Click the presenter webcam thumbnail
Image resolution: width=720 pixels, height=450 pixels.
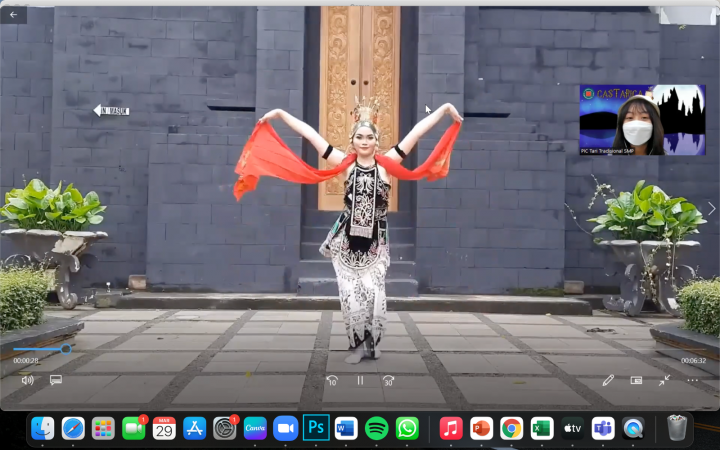tap(642, 120)
